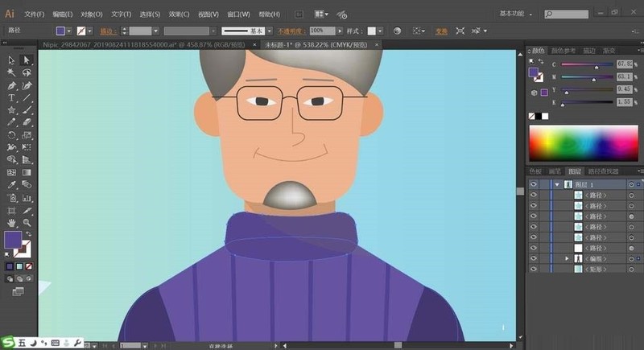Image resolution: width=644 pixels, height=350 pixels.
Task: Click the Recolor Artwork wheel icon
Action: tap(397, 31)
